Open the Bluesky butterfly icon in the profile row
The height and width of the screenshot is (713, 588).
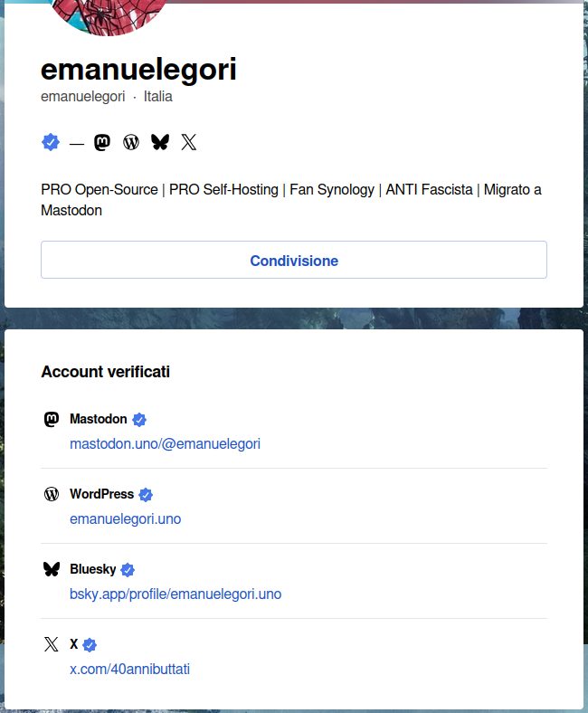(x=160, y=142)
